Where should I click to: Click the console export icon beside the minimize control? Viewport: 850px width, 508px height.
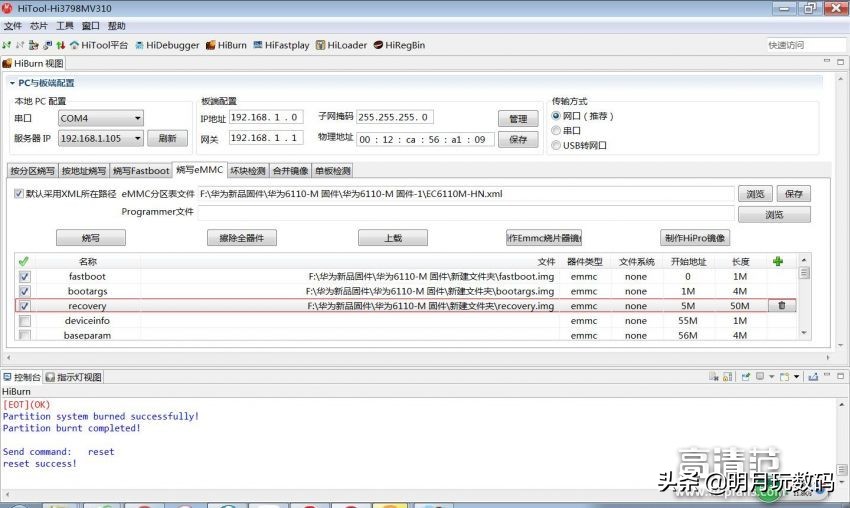tap(813, 377)
